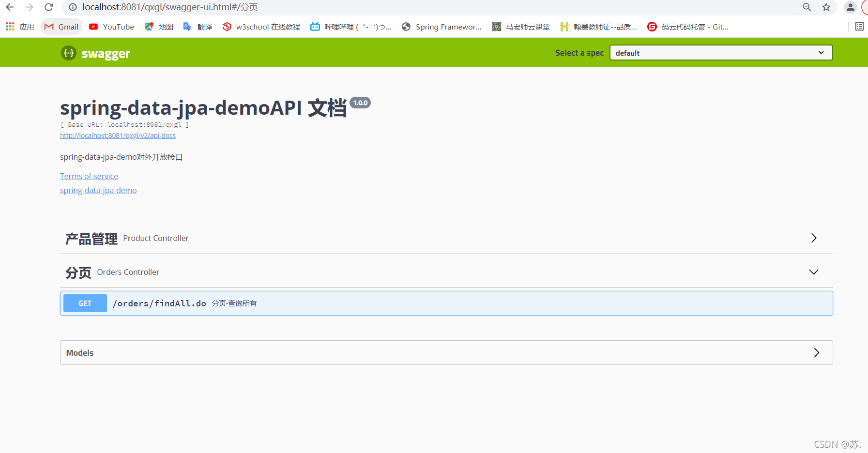The image size is (868, 453).
Task: Click the 分页-查询所有 description text
Action: coord(234,303)
